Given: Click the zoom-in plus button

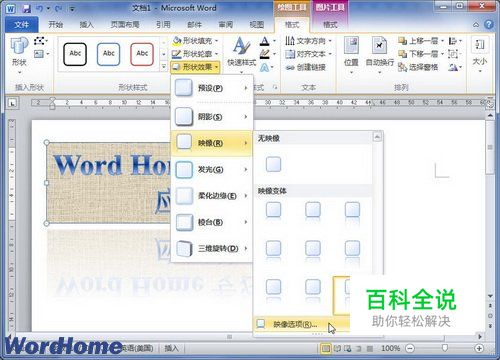Looking at the screenshot, I should pyautogui.click(x=479, y=348).
